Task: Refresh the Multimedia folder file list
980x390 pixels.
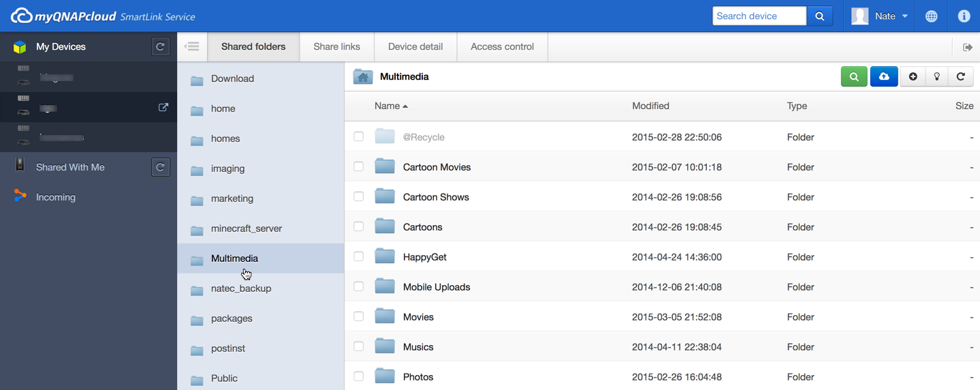Action: click(x=961, y=77)
